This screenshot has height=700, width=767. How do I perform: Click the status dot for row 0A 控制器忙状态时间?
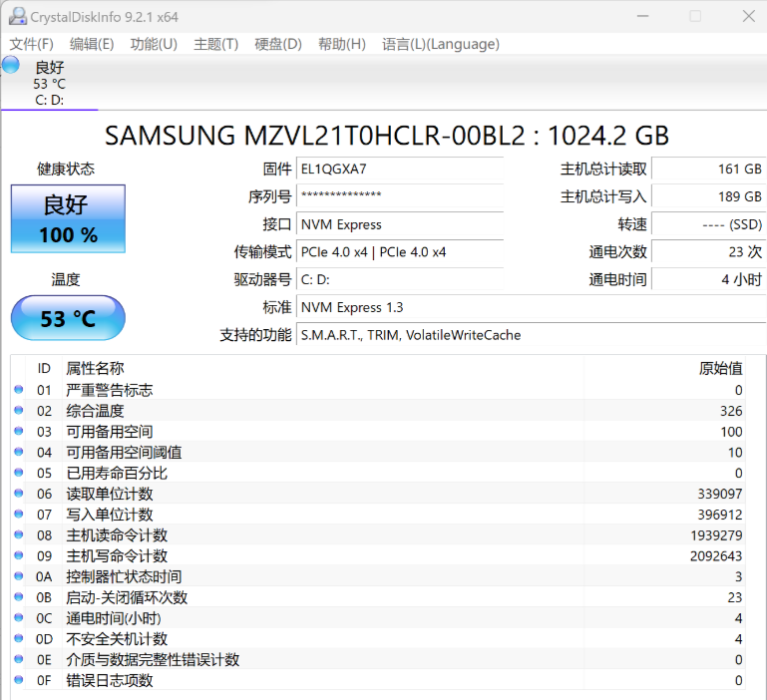pos(19,575)
